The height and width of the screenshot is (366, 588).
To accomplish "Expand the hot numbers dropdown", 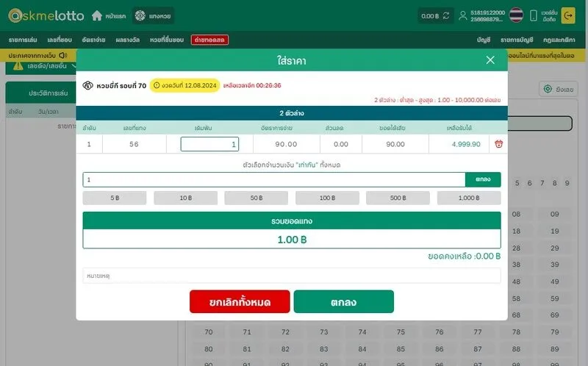I will click(74, 66).
